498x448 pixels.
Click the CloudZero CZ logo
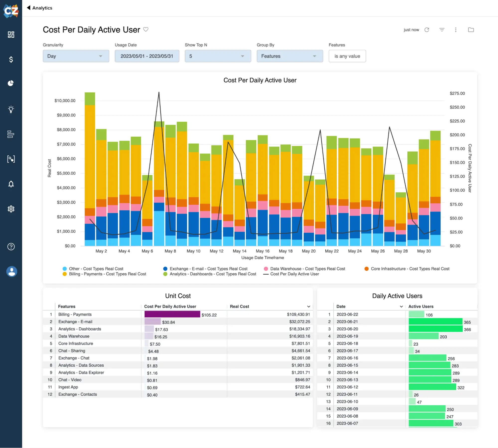coord(11,11)
